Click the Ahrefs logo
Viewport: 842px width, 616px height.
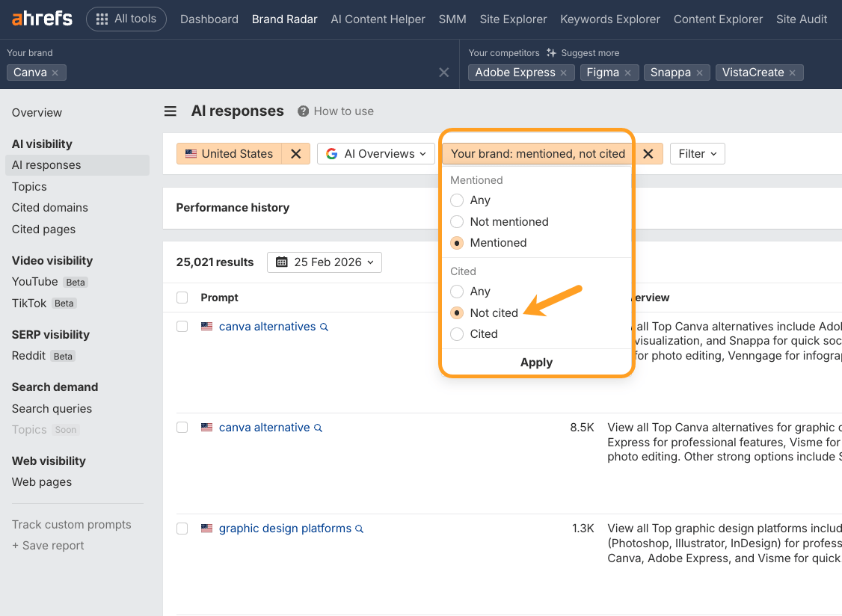41,18
